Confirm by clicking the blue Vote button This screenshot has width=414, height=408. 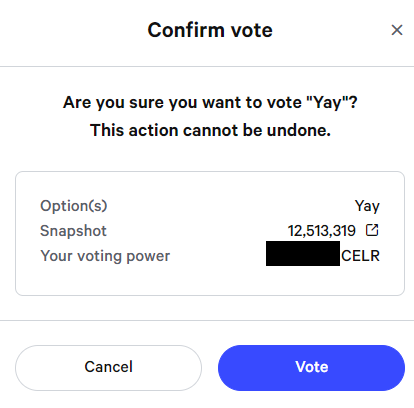pyautogui.click(x=311, y=367)
